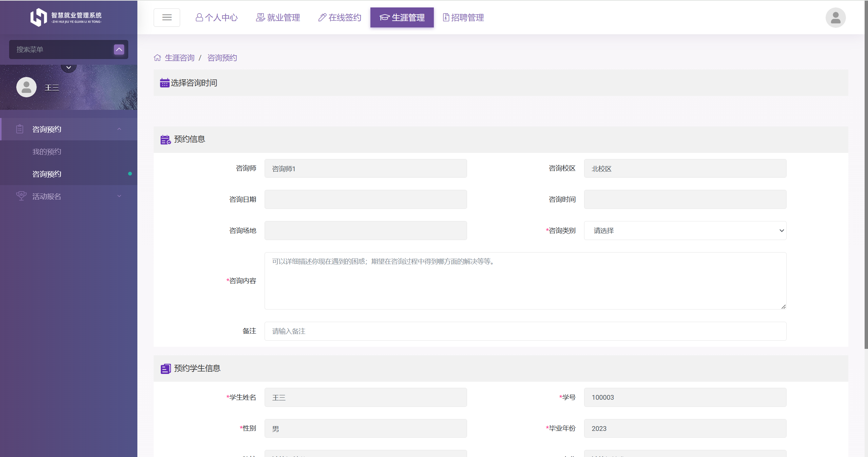Open the user avatar in top-right corner
The width and height of the screenshot is (868, 457).
click(835, 17)
